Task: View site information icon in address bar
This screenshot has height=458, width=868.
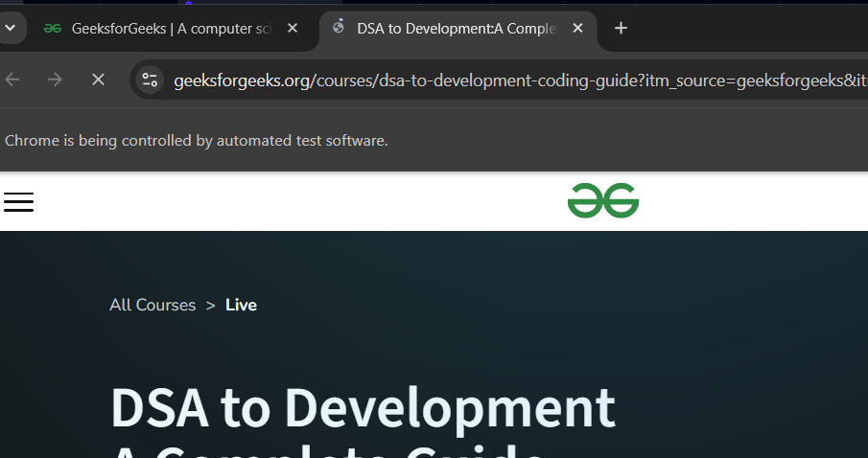Action: tap(150, 80)
